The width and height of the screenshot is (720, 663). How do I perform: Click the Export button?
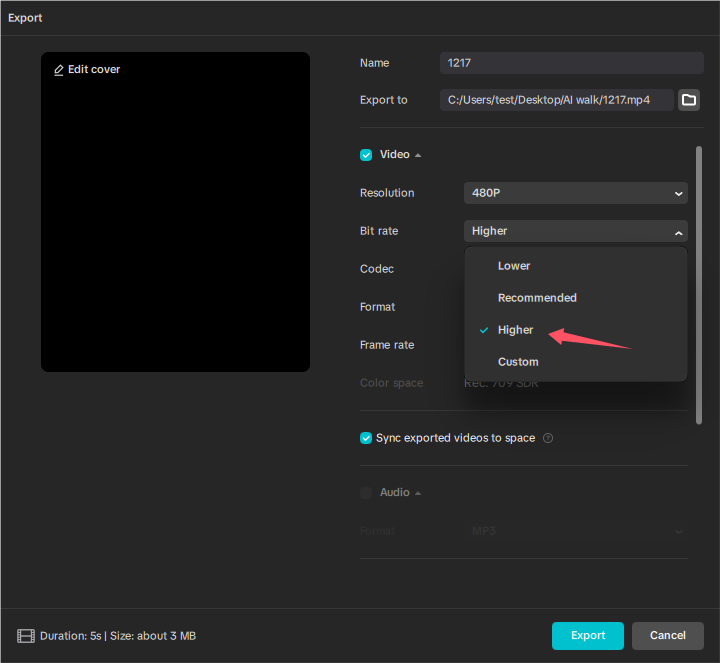(588, 636)
